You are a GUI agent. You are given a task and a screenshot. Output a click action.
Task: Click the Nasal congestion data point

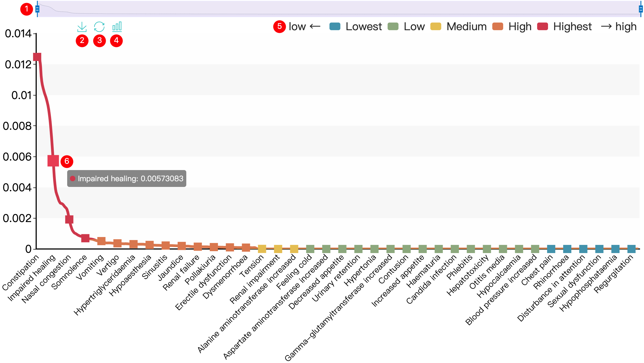click(69, 219)
